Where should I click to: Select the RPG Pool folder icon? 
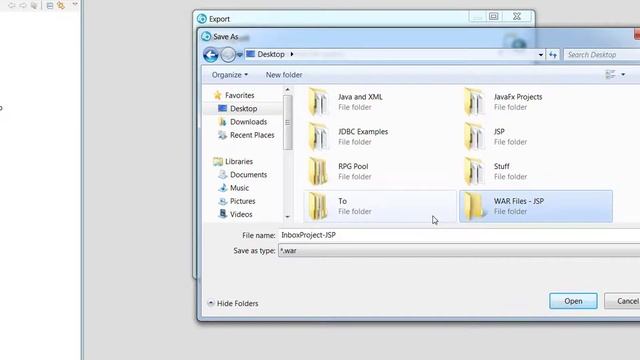318,171
